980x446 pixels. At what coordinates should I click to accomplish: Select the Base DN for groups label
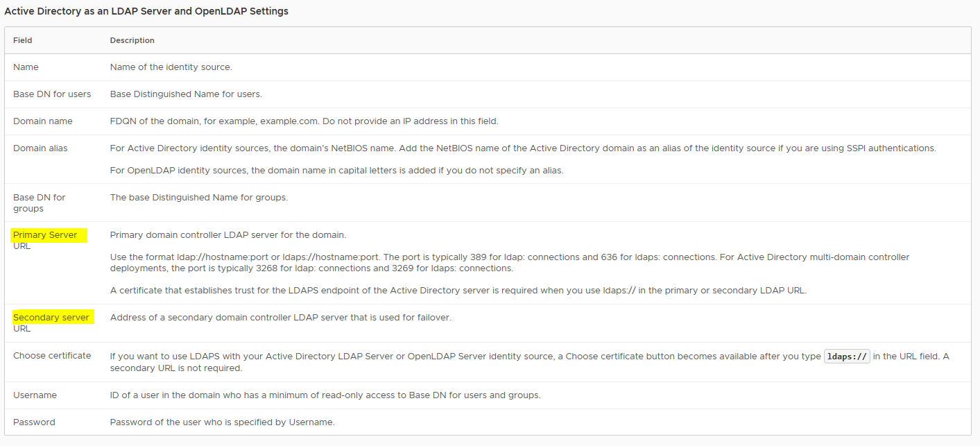pos(40,203)
